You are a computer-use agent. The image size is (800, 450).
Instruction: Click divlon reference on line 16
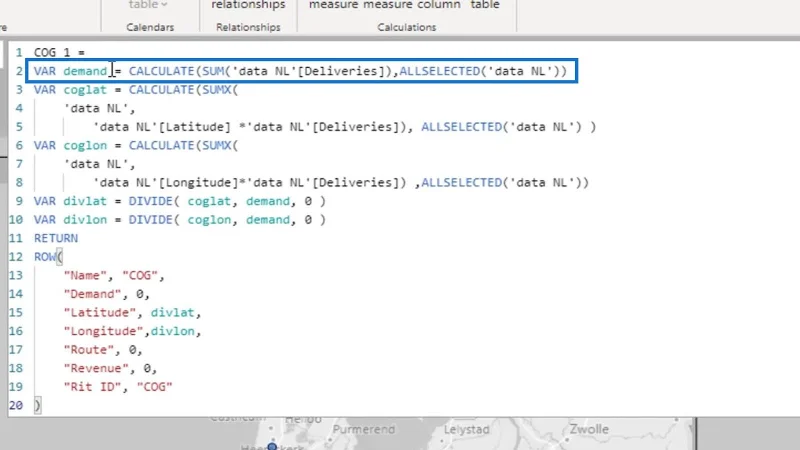172,331
